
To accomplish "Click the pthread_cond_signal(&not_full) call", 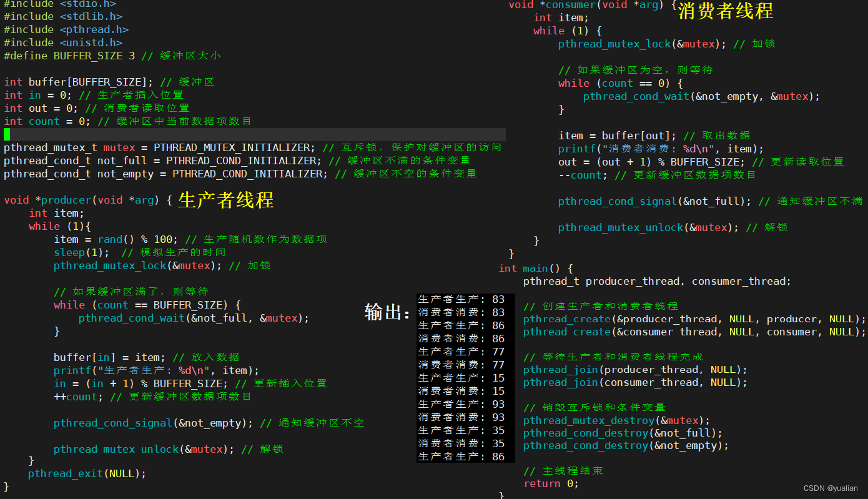I will pos(654,201).
